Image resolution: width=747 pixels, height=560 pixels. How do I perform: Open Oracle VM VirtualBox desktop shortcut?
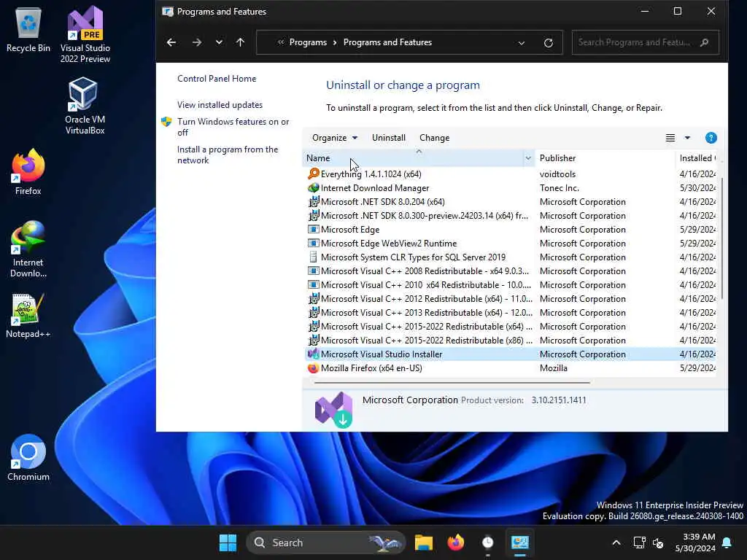(x=85, y=106)
